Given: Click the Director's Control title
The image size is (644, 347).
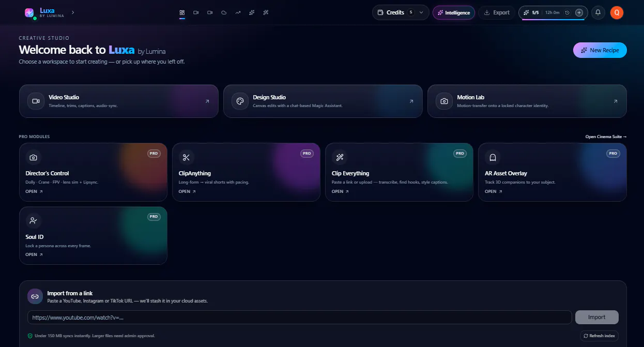Looking at the screenshot, I should click(47, 173).
